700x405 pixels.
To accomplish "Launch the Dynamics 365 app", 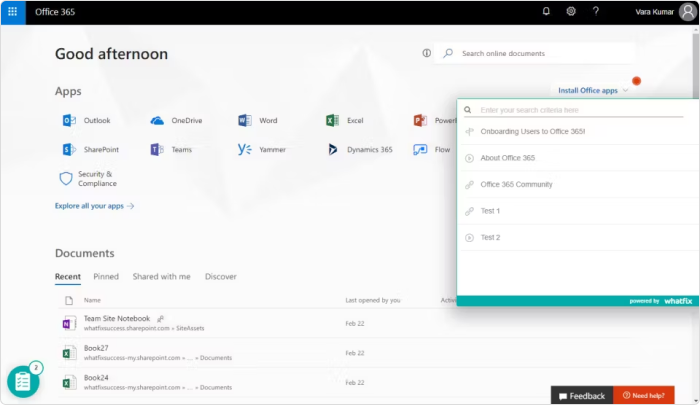I will (x=360, y=150).
